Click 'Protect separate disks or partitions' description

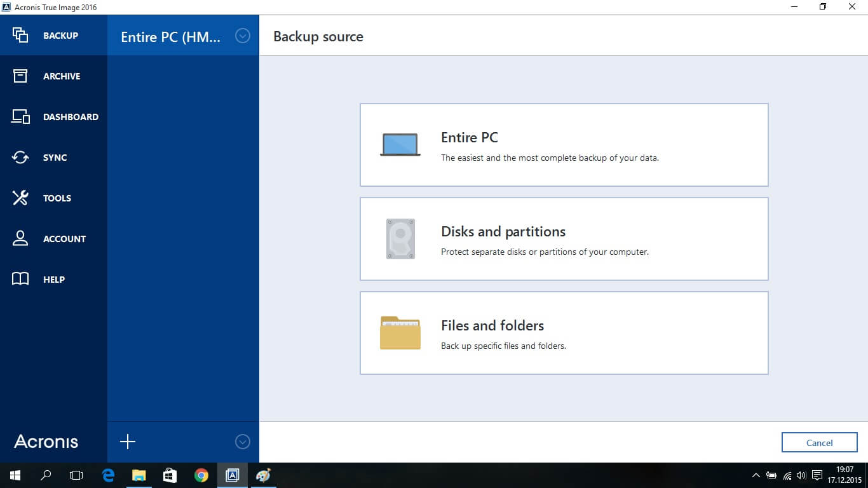point(545,252)
